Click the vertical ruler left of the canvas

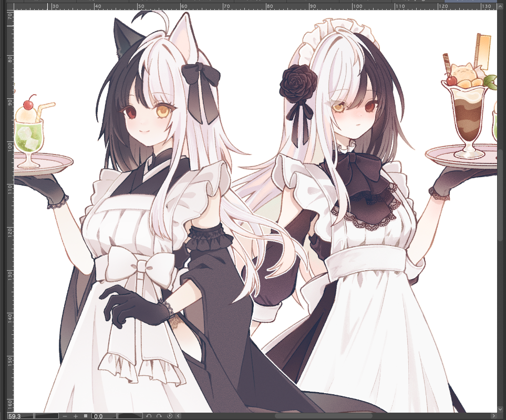point(9,210)
